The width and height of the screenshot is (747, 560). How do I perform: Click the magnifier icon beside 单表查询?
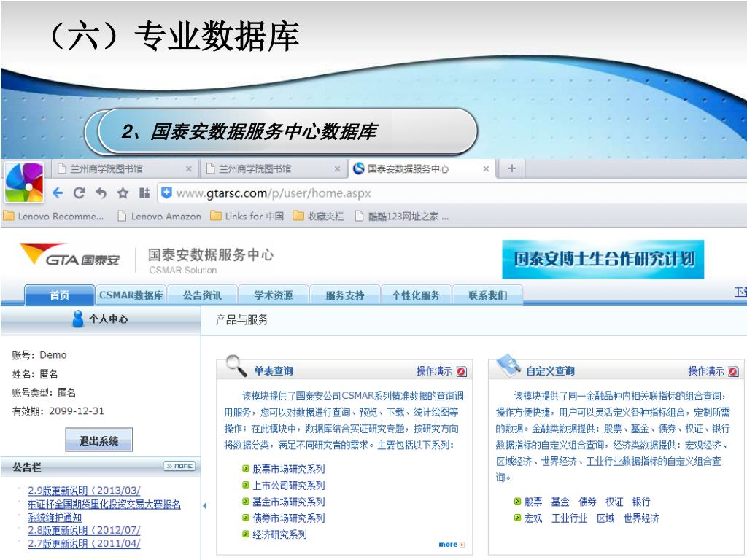click(x=236, y=366)
